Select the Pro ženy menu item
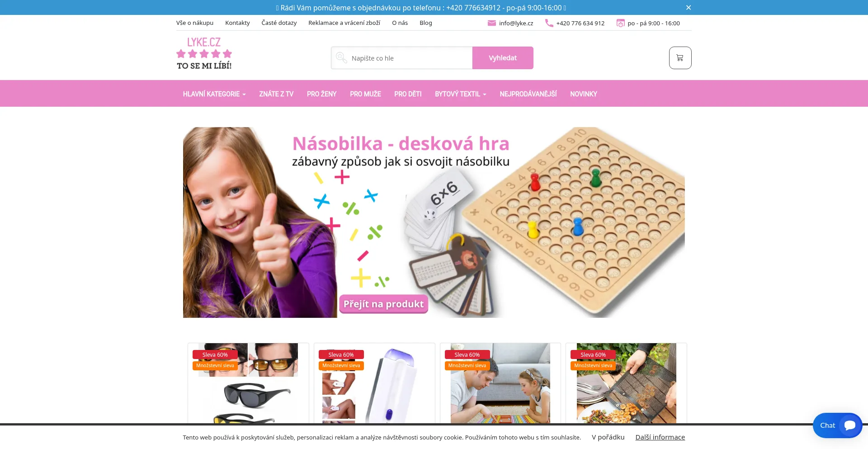The width and height of the screenshot is (868, 449). coord(321,94)
